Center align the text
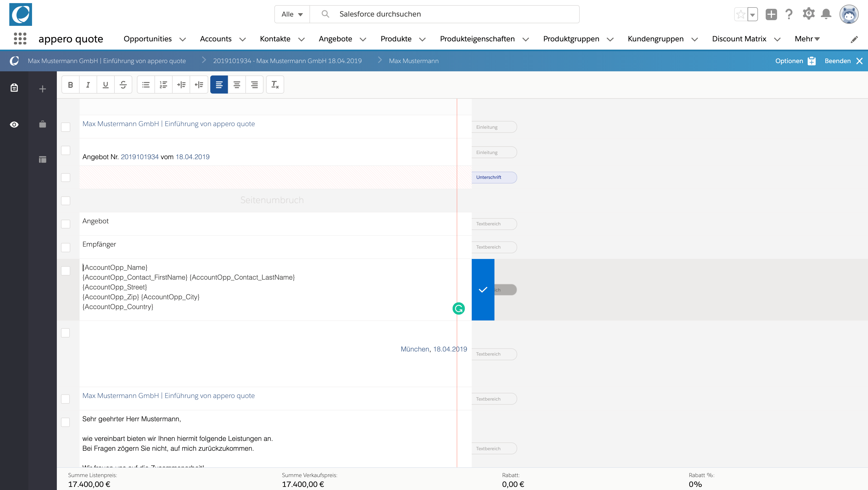The height and width of the screenshot is (490, 868). [x=237, y=85]
